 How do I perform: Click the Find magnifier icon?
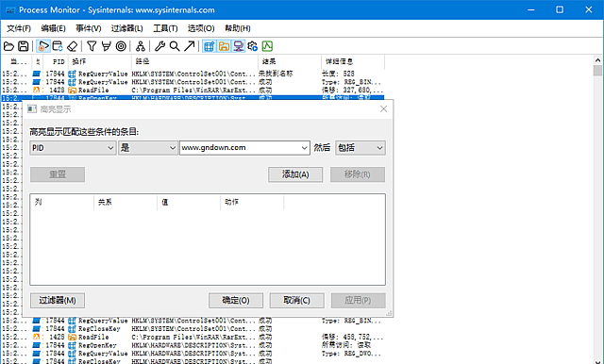click(175, 46)
